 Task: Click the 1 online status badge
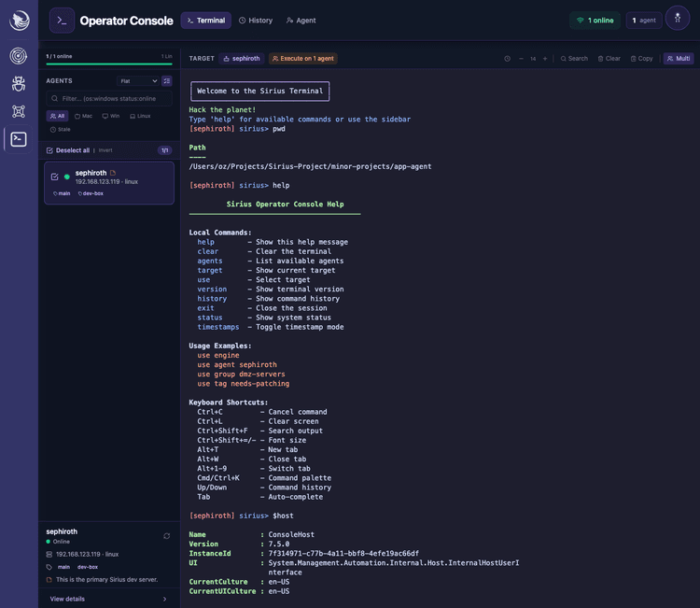point(595,21)
